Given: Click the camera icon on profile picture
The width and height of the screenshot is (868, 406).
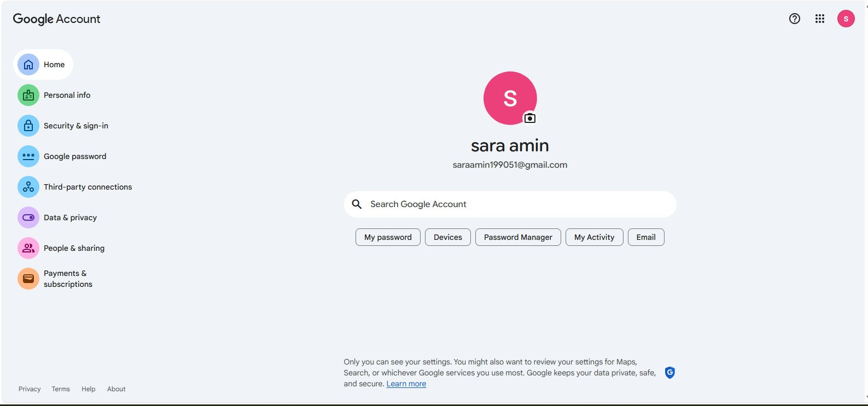Looking at the screenshot, I should 530,118.
